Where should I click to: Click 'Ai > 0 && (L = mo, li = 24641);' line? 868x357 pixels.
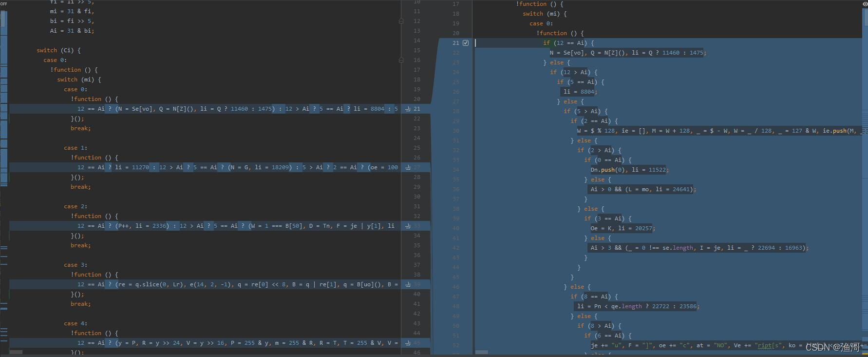pos(643,189)
